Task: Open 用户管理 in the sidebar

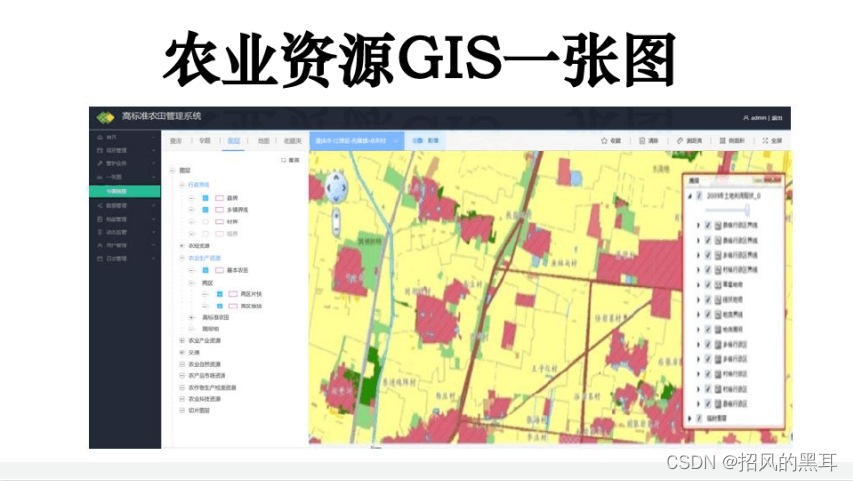Action: pos(116,246)
